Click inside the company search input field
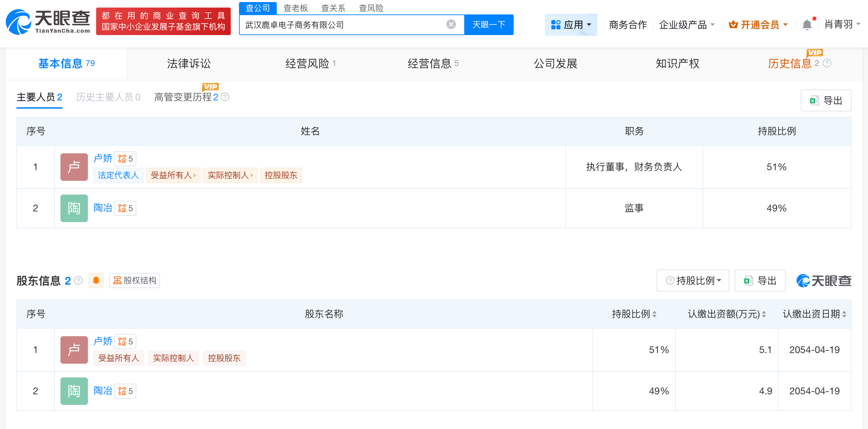 click(x=343, y=24)
